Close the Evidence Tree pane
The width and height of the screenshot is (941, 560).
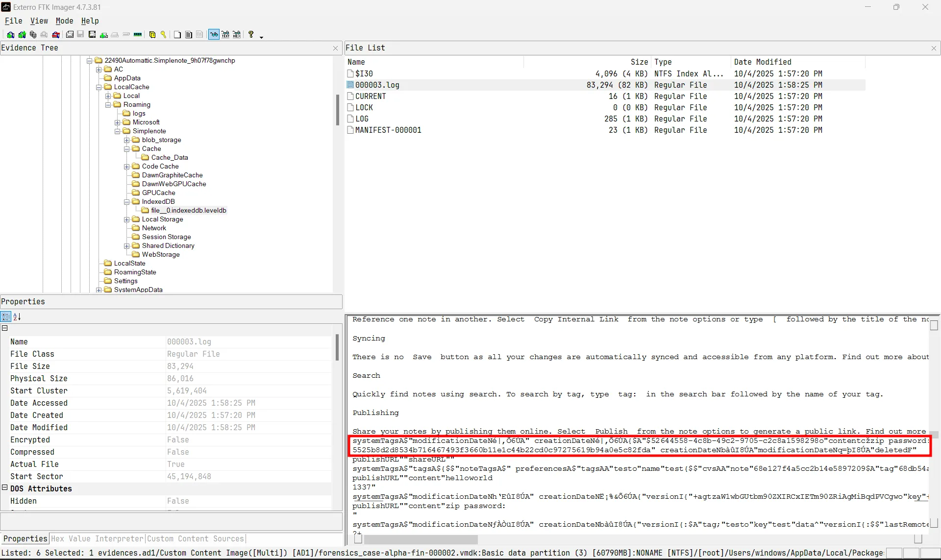coord(335,48)
